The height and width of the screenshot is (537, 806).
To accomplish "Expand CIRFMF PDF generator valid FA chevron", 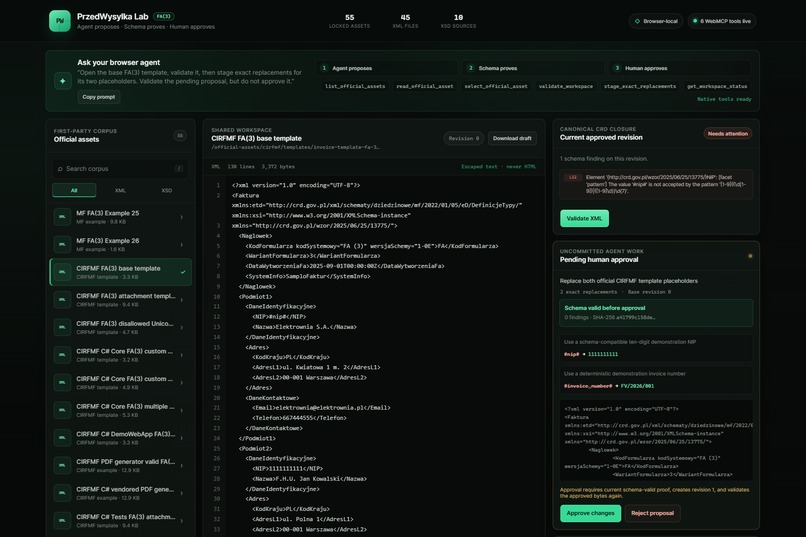I will (x=181, y=466).
